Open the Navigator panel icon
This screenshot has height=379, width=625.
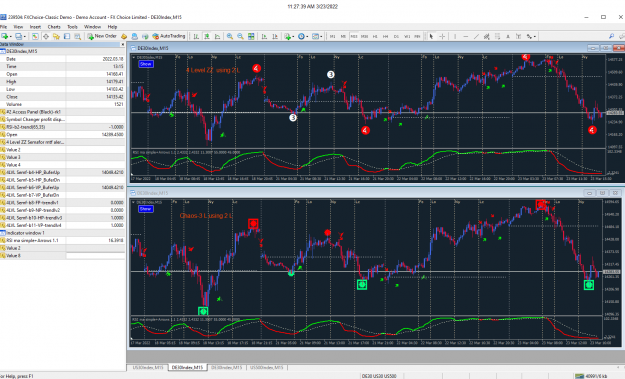56,36
